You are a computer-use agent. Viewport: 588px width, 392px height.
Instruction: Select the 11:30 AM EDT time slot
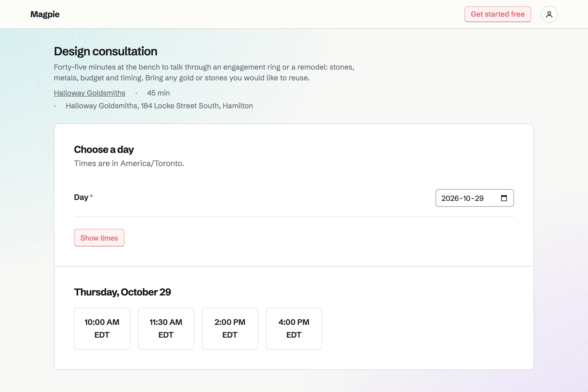[166, 329]
